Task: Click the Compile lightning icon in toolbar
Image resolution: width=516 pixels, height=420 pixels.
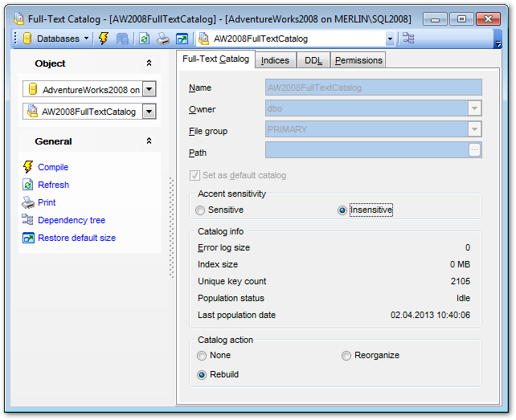Action: [x=104, y=39]
